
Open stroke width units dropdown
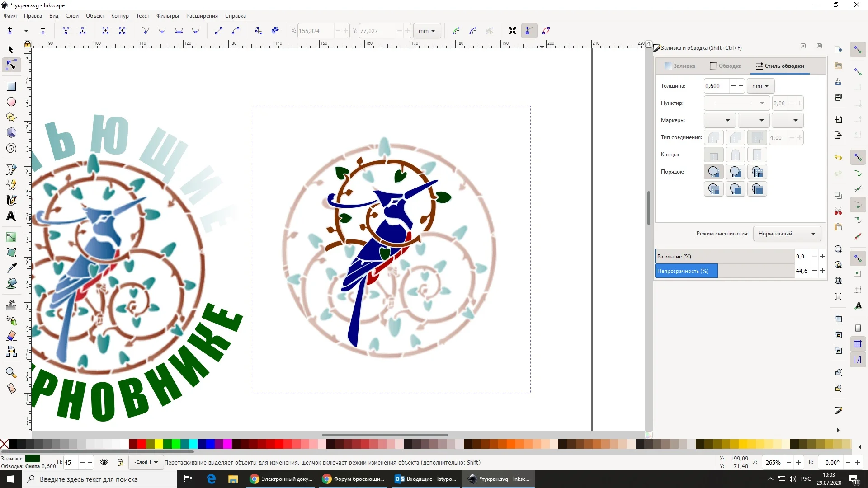click(x=760, y=86)
